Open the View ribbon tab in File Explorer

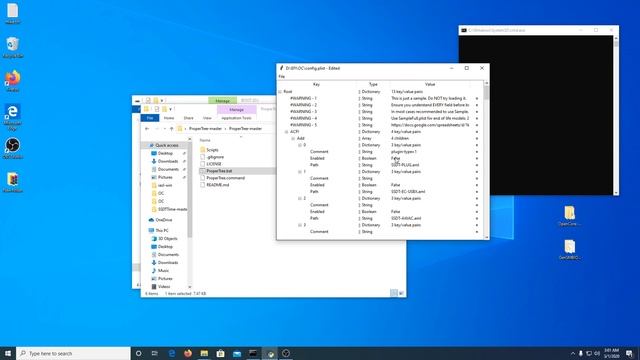pyautogui.click(x=207, y=118)
